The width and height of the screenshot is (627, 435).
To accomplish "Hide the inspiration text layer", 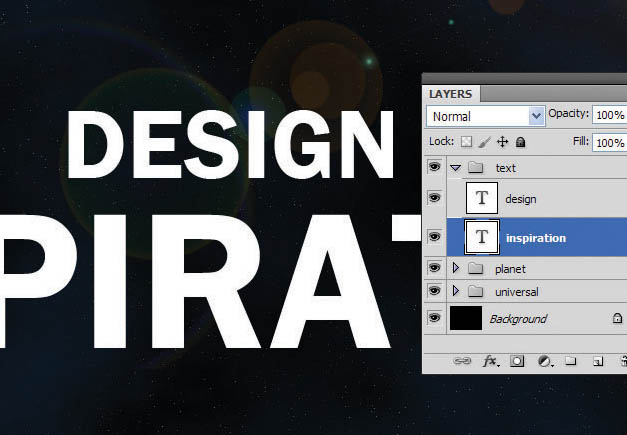I will click(x=435, y=237).
